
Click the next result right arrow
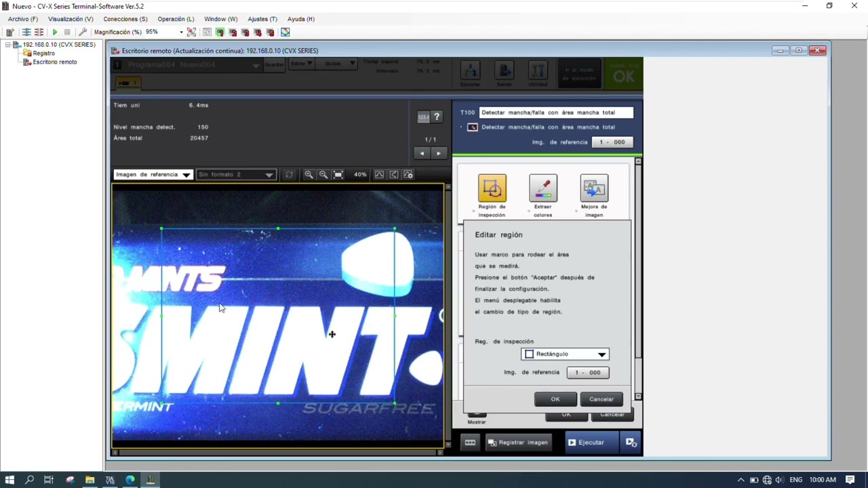[x=438, y=153]
